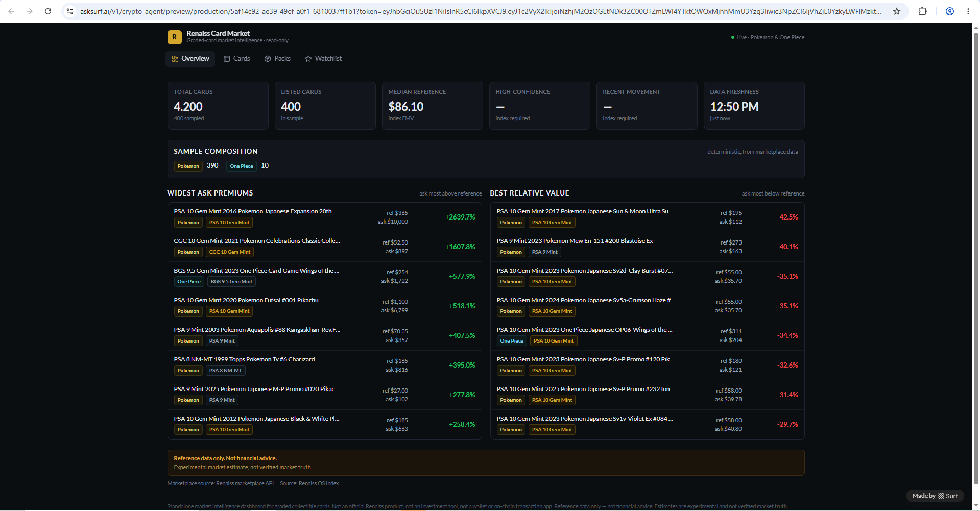
Task: Open the 2017 Japanese Sun & Moon Ultra row
Action: (648, 217)
